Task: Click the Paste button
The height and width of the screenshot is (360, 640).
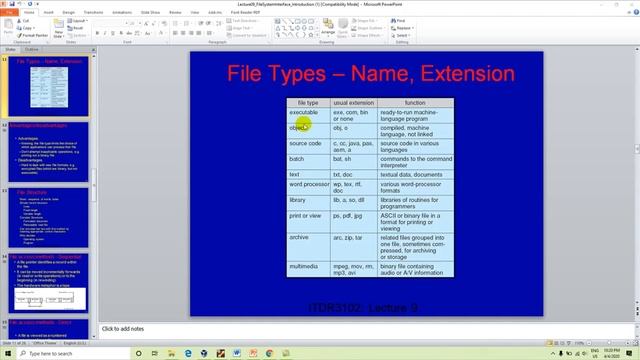Action: [x=8, y=27]
